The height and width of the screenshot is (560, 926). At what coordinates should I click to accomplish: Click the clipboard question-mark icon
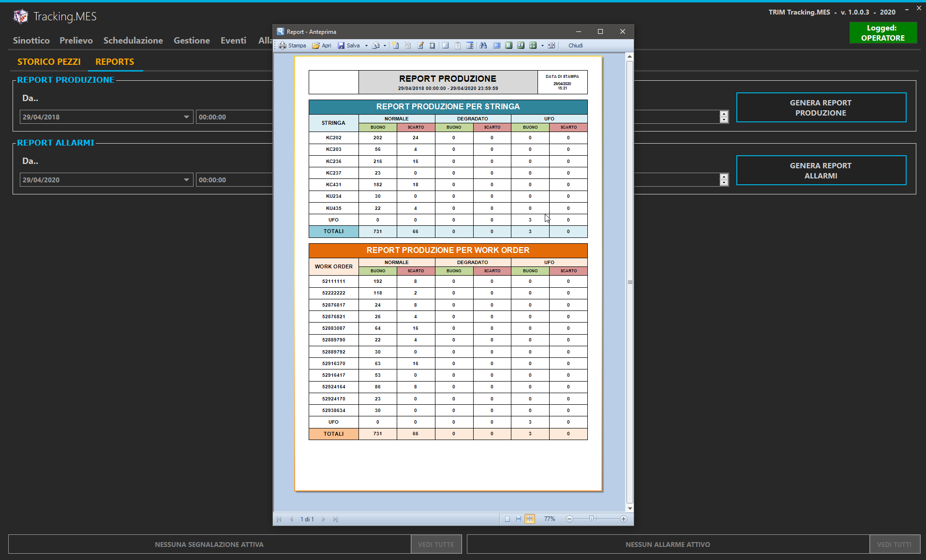(458, 45)
